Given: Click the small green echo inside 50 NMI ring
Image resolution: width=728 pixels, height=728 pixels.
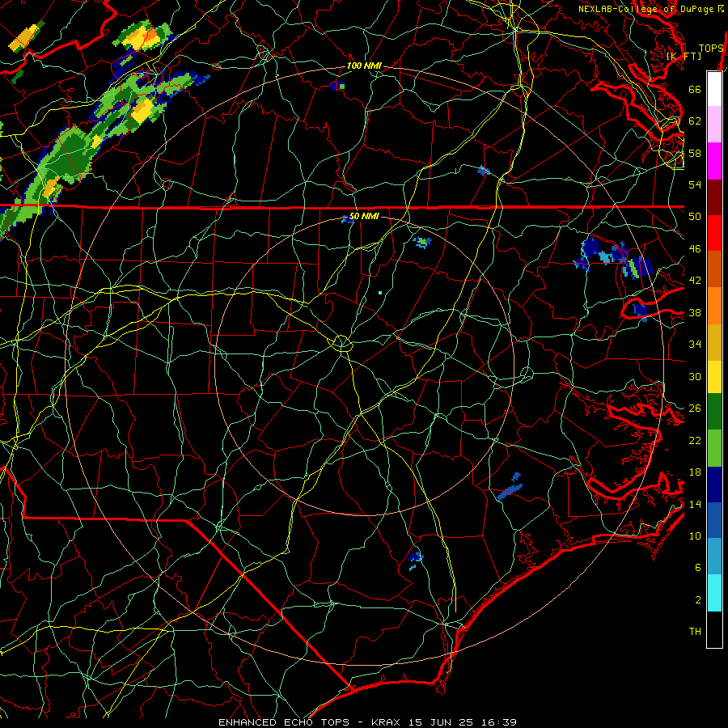Looking at the screenshot, I should pos(423,242).
